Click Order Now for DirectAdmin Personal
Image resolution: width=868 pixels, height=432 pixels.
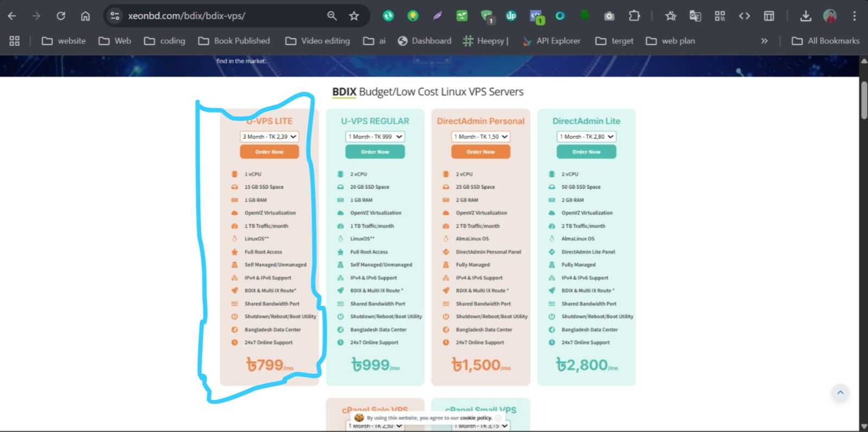point(480,152)
